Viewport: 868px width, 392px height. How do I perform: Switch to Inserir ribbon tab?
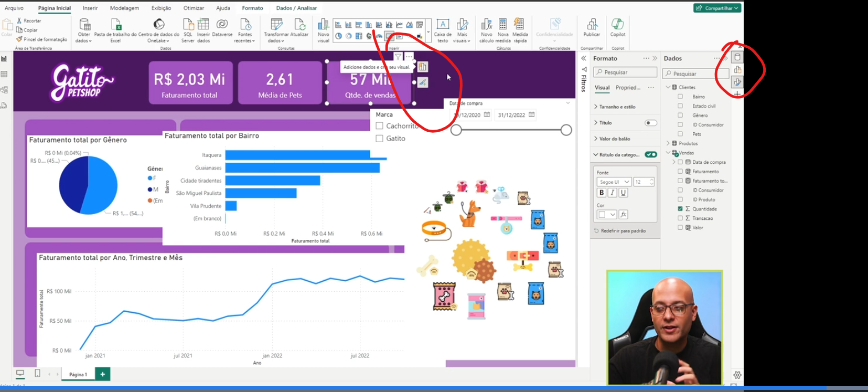coord(90,8)
